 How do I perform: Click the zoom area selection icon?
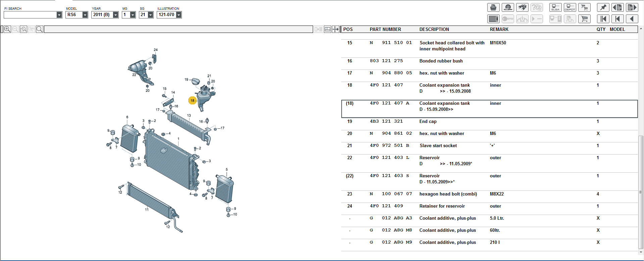pyautogui.click(x=23, y=29)
